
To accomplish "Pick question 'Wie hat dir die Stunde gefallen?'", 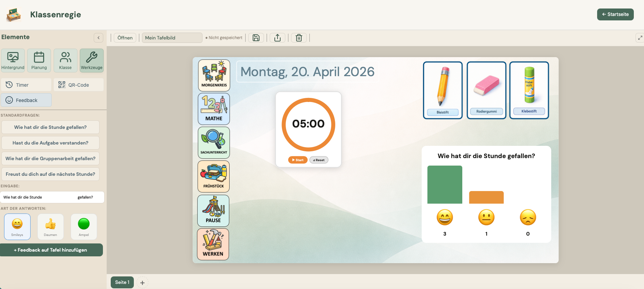I will pos(50,127).
